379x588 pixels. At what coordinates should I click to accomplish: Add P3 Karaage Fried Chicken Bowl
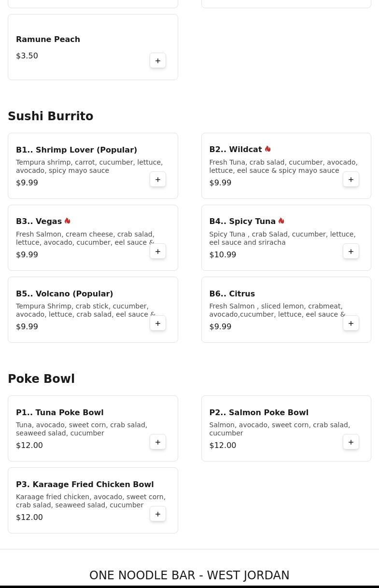158,514
